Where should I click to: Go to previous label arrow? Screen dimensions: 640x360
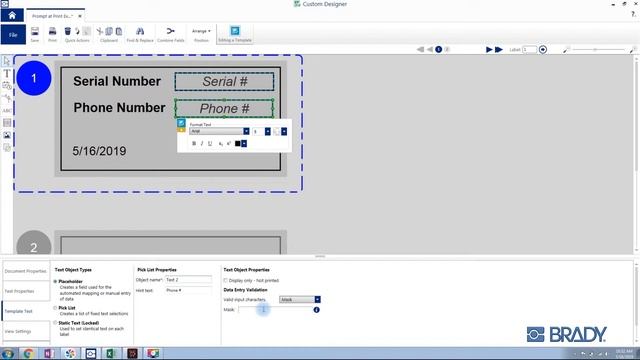[x=430, y=49]
